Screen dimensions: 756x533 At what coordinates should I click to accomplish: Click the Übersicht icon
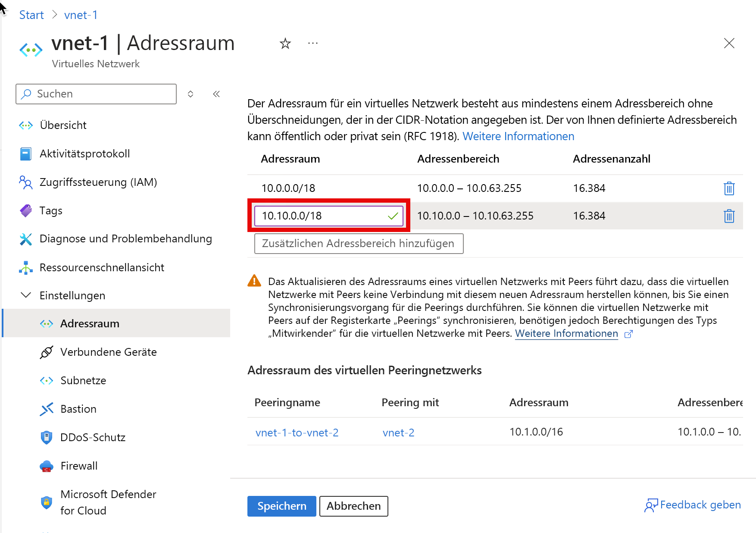click(26, 125)
